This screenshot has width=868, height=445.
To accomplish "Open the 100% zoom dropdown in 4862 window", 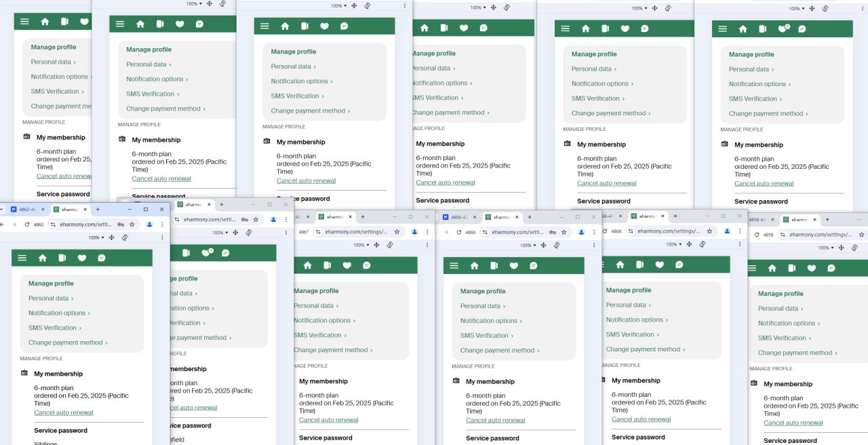I will pyautogui.click(x=96, y=237).
